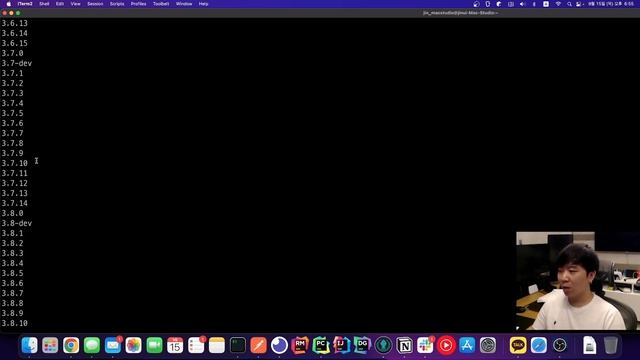The height and width of the screenshot is (360, 640).
Task: Open GitKraken icon in the dock
Action: coord(383,345)
